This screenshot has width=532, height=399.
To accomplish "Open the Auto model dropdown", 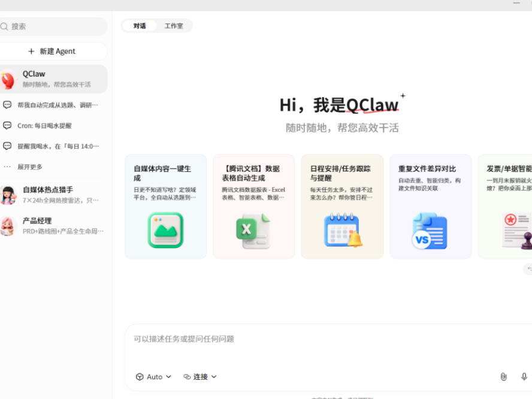I will pos(153,377).
